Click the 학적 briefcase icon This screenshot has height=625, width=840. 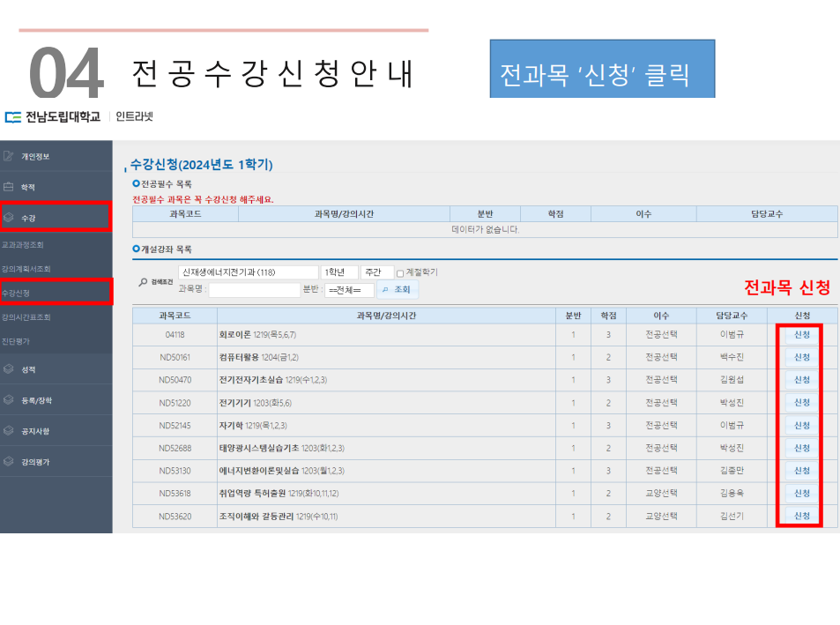[x=9, y=187]
